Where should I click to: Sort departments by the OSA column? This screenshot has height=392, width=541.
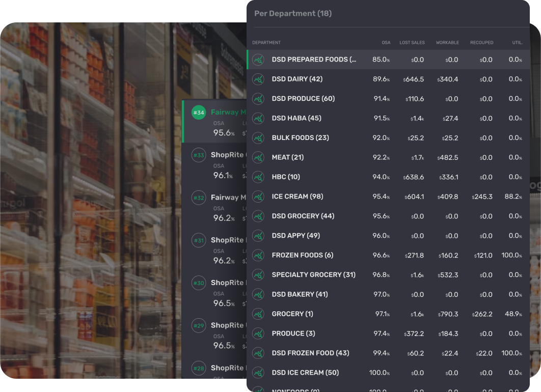(386, 43)
